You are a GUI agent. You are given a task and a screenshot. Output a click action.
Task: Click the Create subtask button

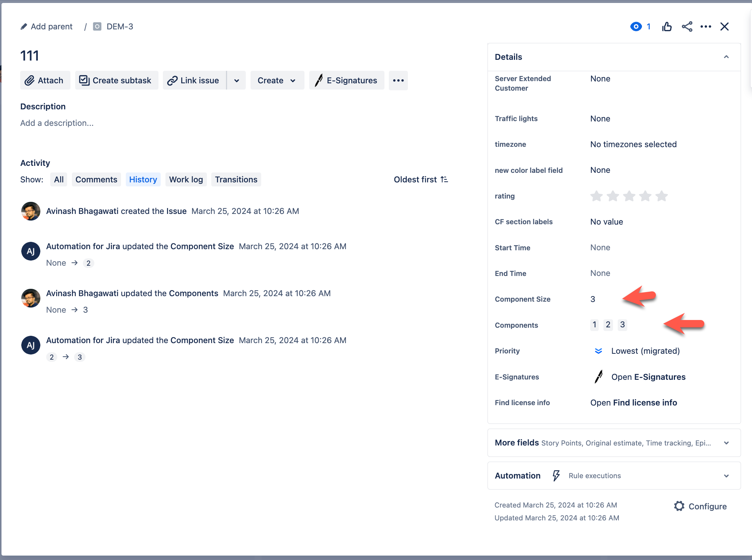click(116, 80)
